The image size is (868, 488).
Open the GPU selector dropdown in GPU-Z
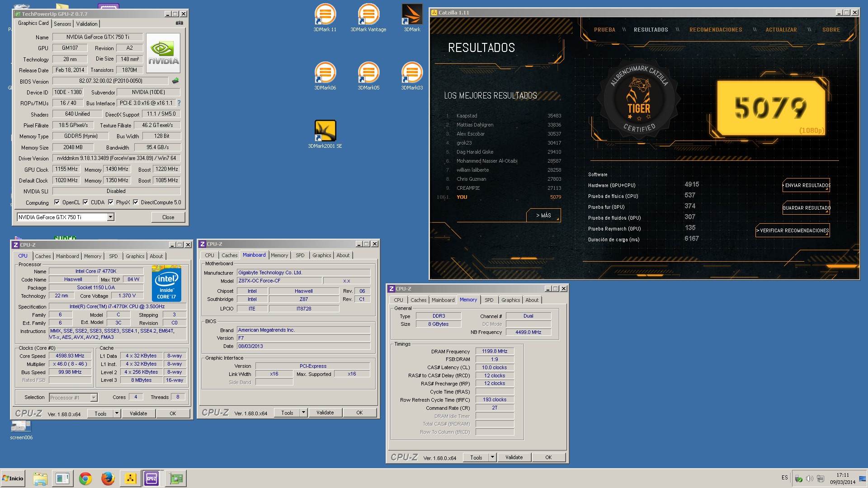(x=110, y=217)
